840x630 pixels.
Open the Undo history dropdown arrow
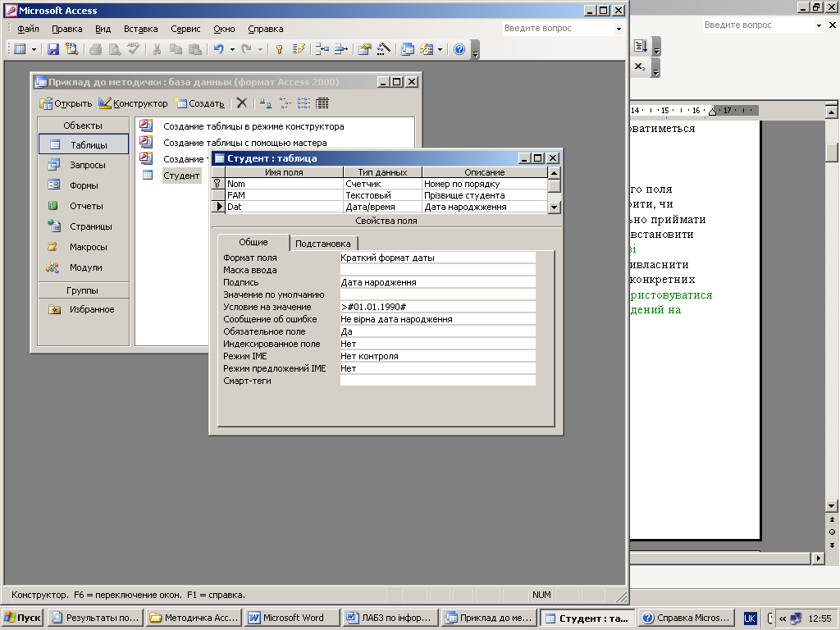(x=232, y=49)
